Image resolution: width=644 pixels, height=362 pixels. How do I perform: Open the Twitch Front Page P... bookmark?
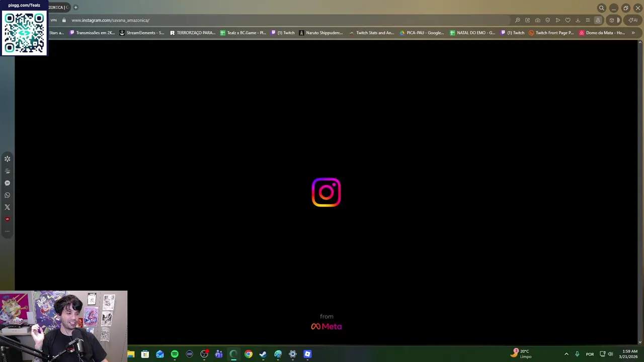[x=551, y=33]
